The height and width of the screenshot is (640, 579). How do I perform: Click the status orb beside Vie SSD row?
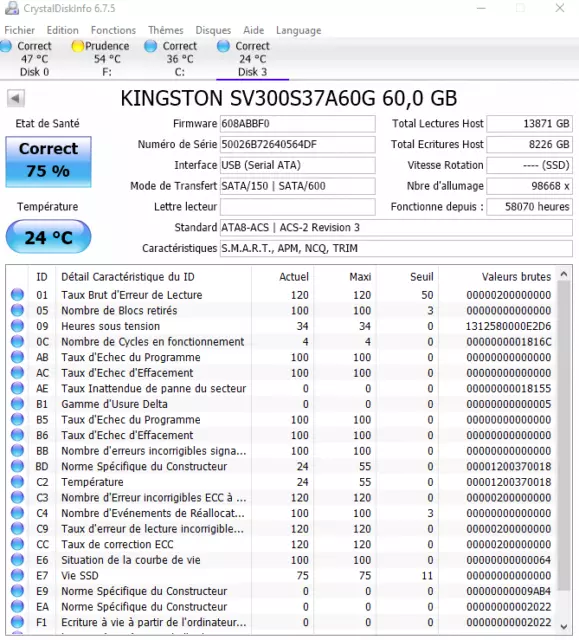click(x=17, y=575)
